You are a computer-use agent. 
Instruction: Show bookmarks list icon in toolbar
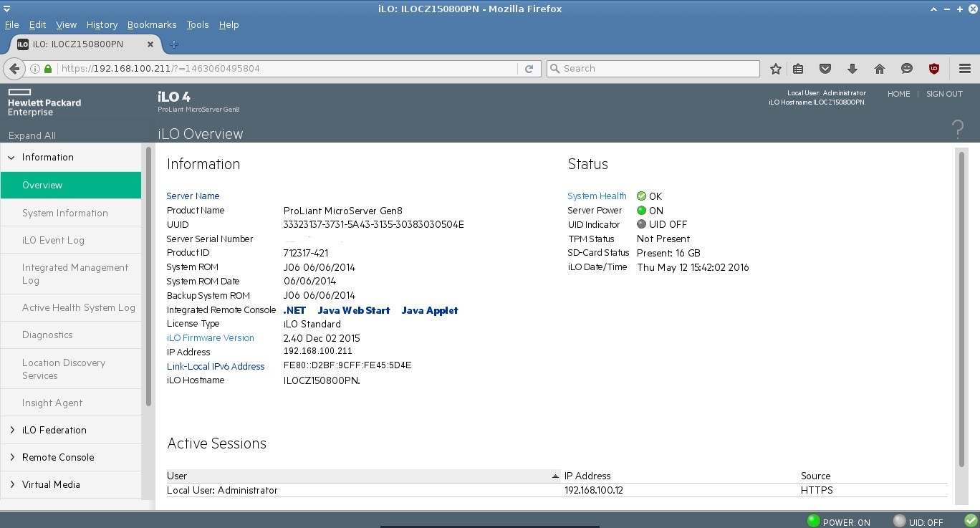[798, 69]
